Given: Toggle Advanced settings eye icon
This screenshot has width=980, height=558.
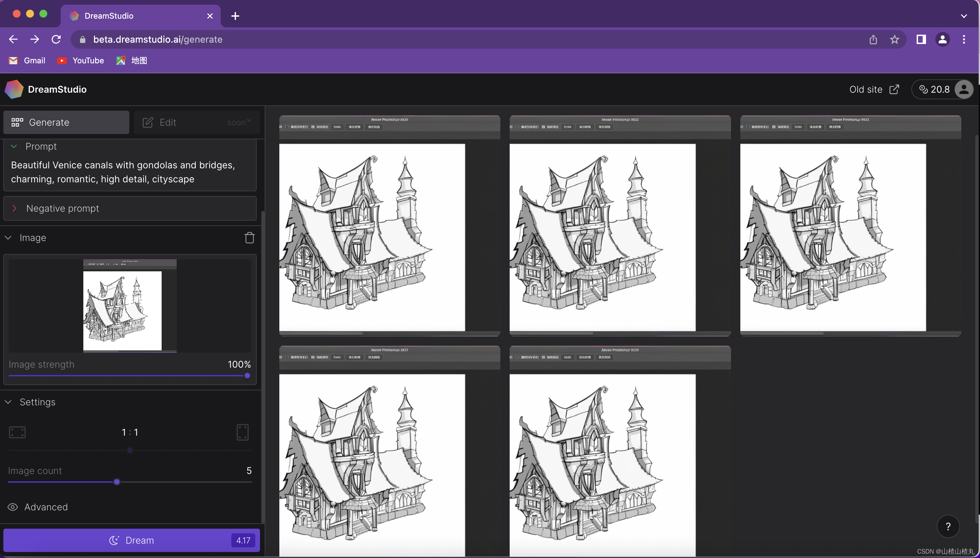Looking at the screenshot, I should tap(13, 507).
